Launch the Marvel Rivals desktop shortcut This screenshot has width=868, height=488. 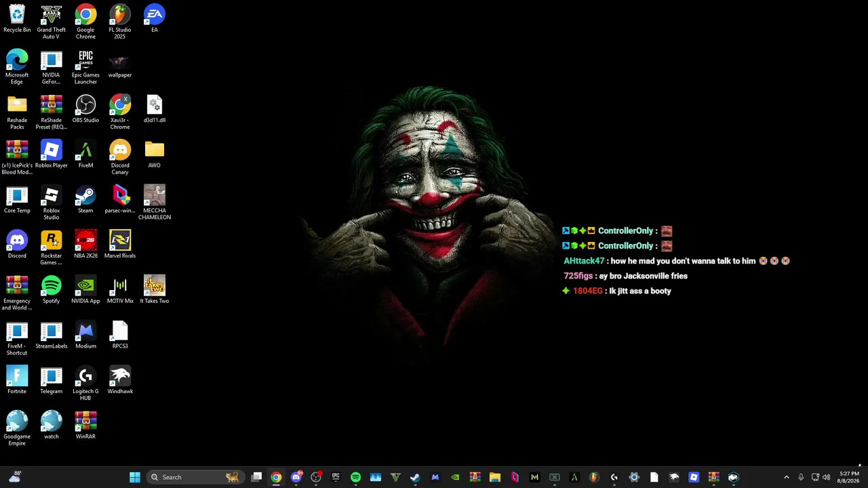(x=120, y=245)
